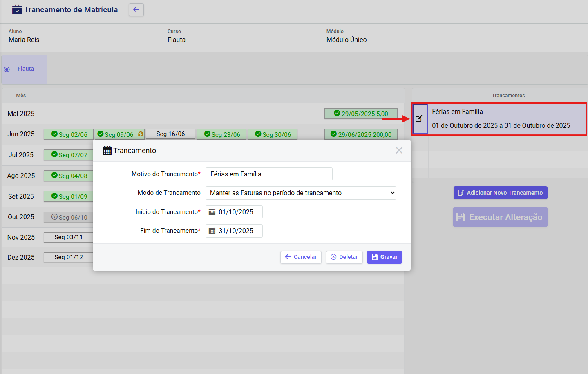Click edit icon for Férias em Família
The image size is (588, 374).
[x=419, y=119]
